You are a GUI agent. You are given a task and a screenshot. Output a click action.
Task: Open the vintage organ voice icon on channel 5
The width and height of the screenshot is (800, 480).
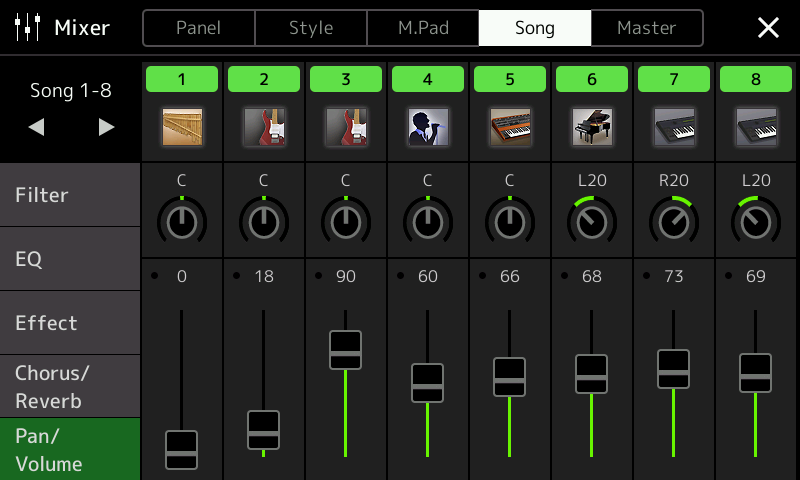point(510,127)
